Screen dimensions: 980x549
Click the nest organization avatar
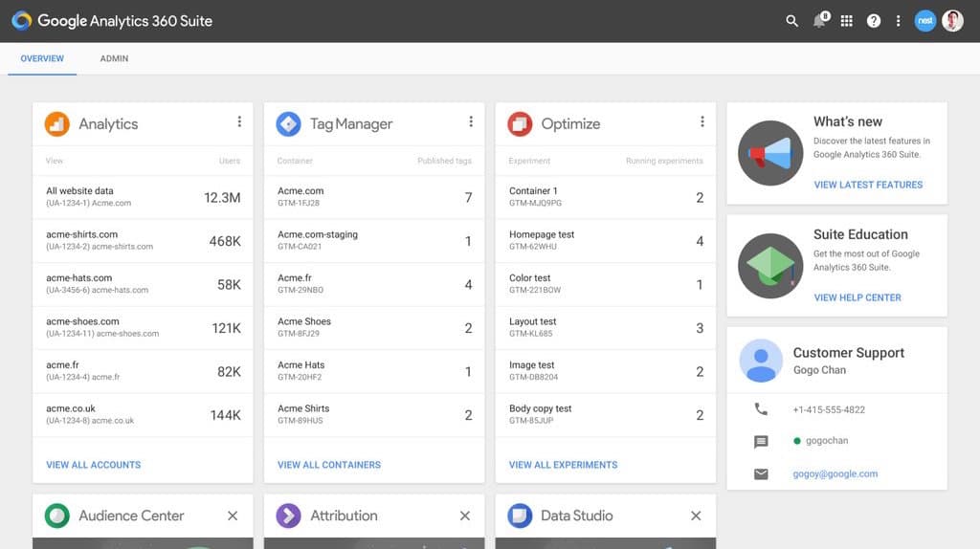click(x=925, y=21)
